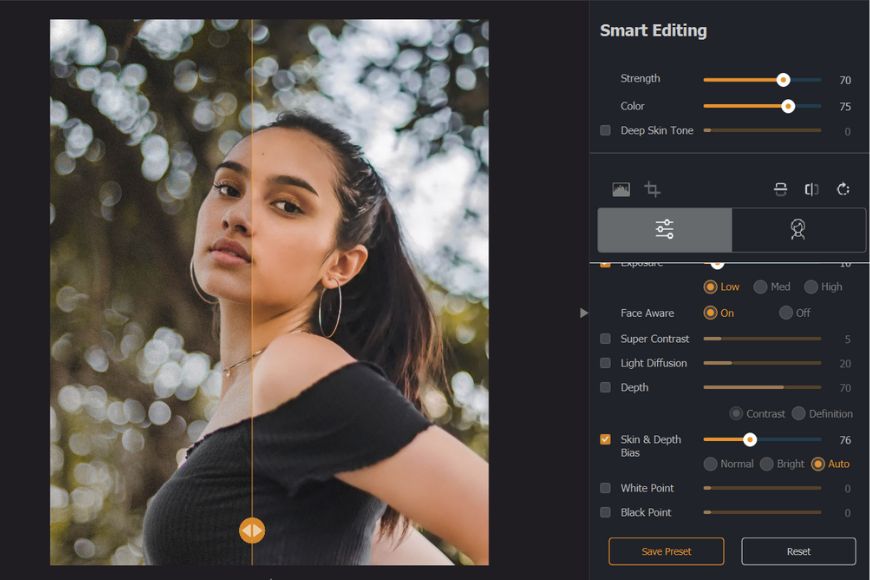Image resolution: width=870 pixels, height=580 pixels.
Task: Click the Smart Editing panel title
Action: coord(654,31)
